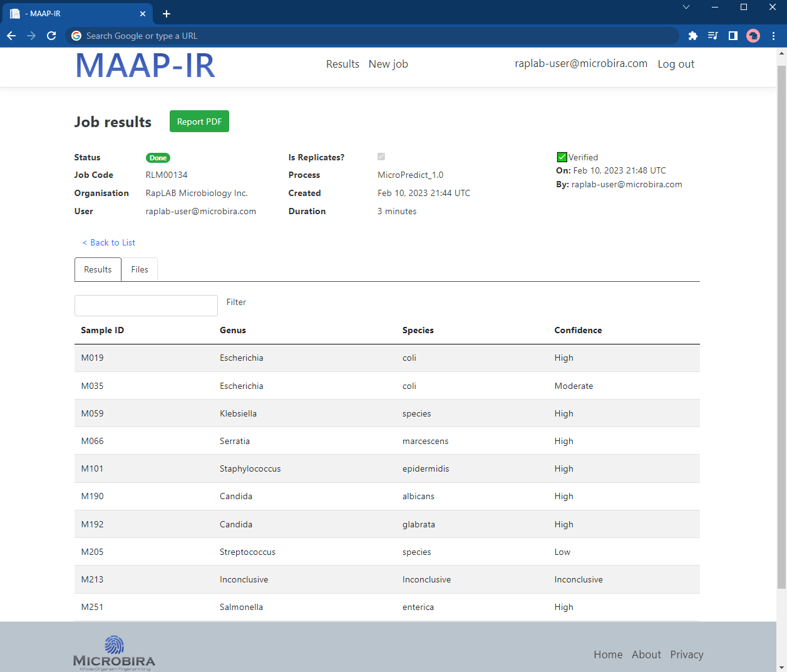
Task: Click the green Done status badge
Action: 158,158
